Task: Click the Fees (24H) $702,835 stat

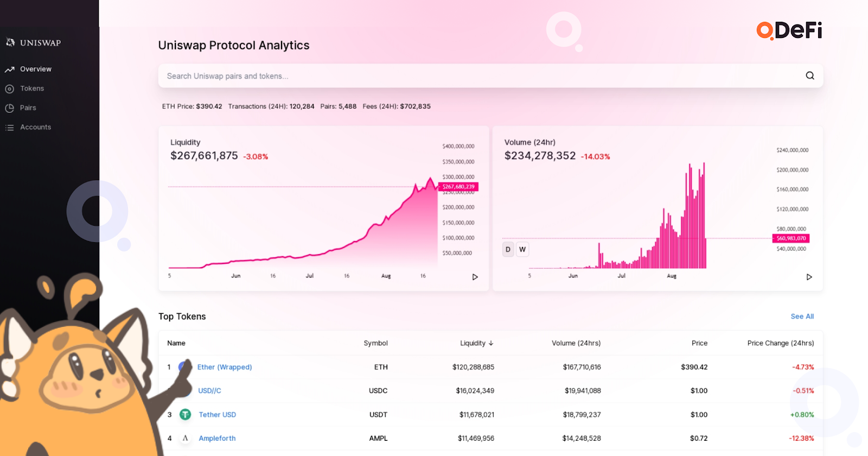Action: [x=397, y=106]
